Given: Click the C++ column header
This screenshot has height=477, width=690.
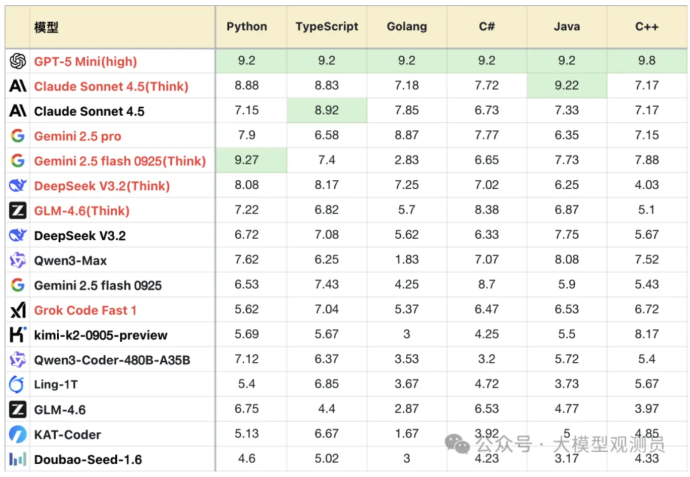Looking at the screenshot, I should pyautogui.click(x=647, y=27).
